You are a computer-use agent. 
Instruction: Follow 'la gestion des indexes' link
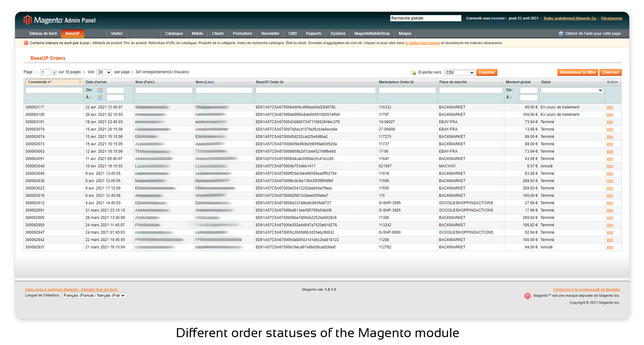pos(422,43)
